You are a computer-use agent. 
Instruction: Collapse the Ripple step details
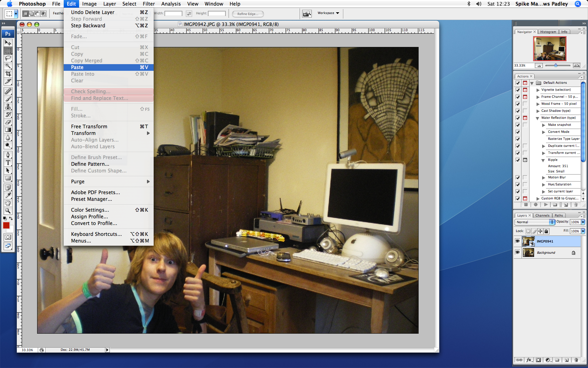[x=543, y=160]
